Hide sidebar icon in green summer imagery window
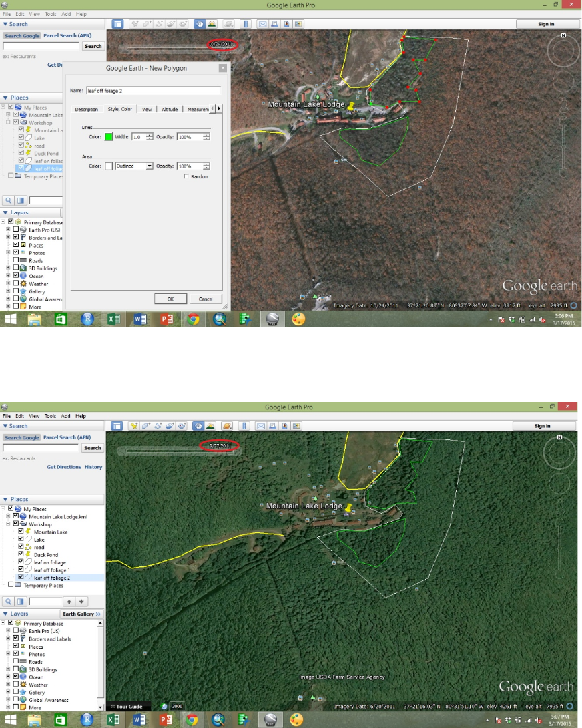 [117, 425]
